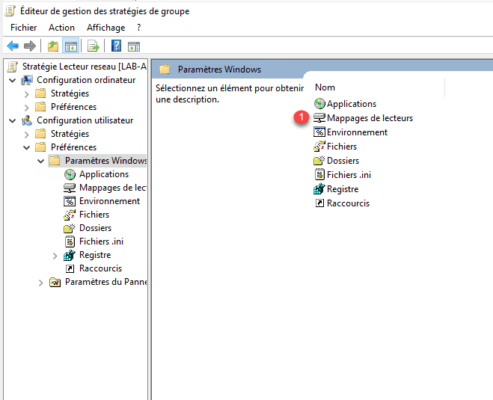Select Configuration utilisateur in tree
This screenshot has height=400, width=493.
pos(85,120)
